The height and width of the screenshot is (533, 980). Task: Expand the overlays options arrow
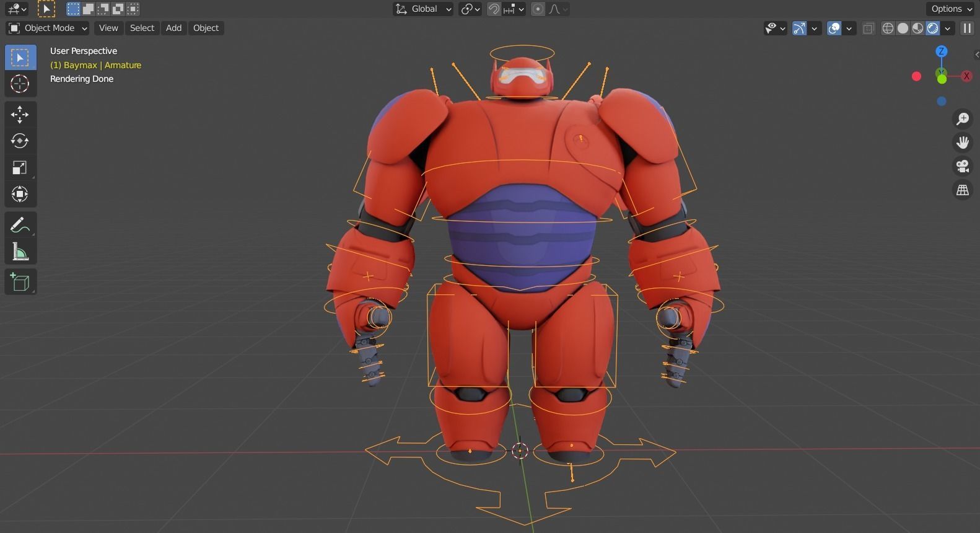849,28
